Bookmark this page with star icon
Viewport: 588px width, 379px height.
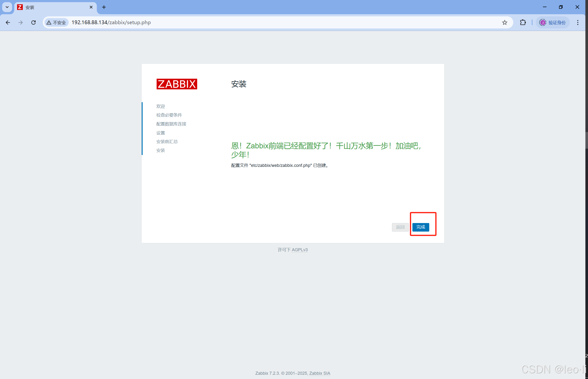(504, 22)
